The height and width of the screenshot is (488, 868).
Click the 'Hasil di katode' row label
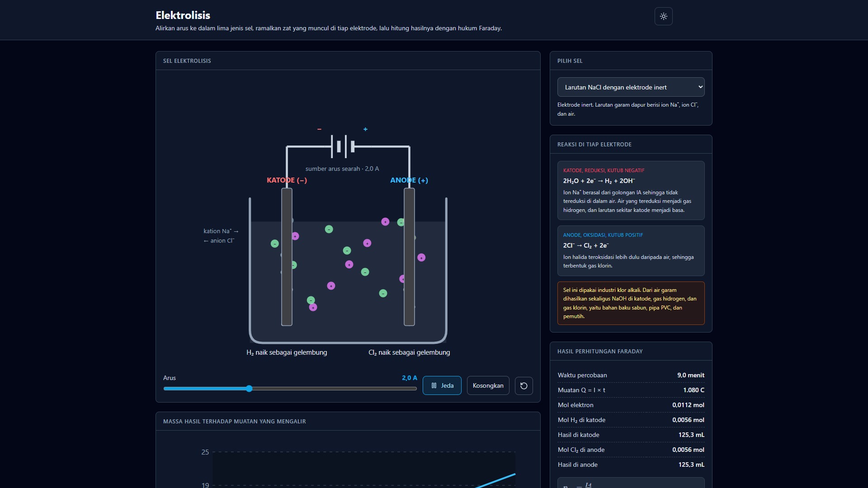(x=579, y=435)
